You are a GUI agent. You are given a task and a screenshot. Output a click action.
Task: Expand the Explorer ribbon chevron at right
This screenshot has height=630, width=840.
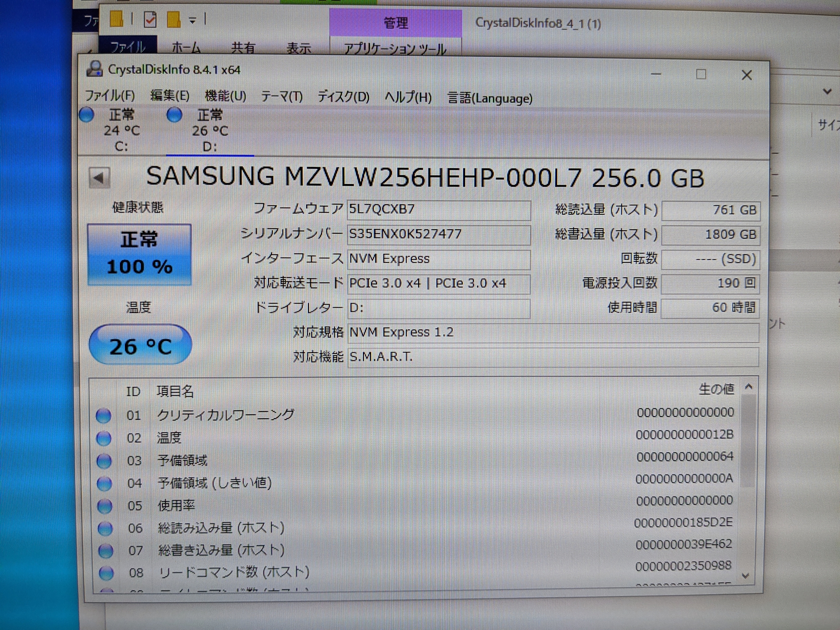point(827,91)
